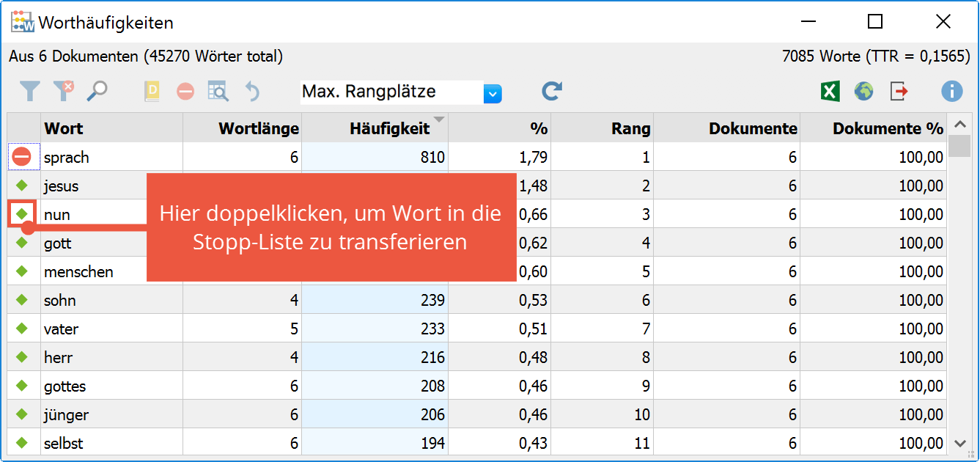The image size is (980, 462).
Task: Click the green diamond beside jünger
Action: (22, 414)
